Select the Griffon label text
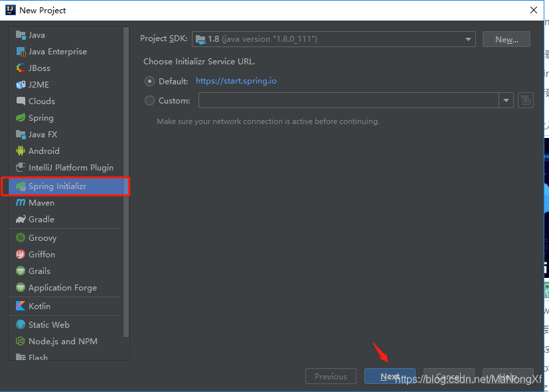The height and width of the screenshot is (392, 549). (42, 254)
